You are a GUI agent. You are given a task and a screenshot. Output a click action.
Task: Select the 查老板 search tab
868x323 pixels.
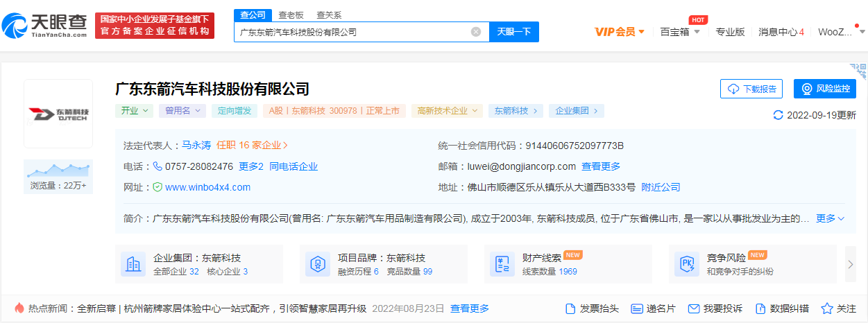click(x=291, y=15)
